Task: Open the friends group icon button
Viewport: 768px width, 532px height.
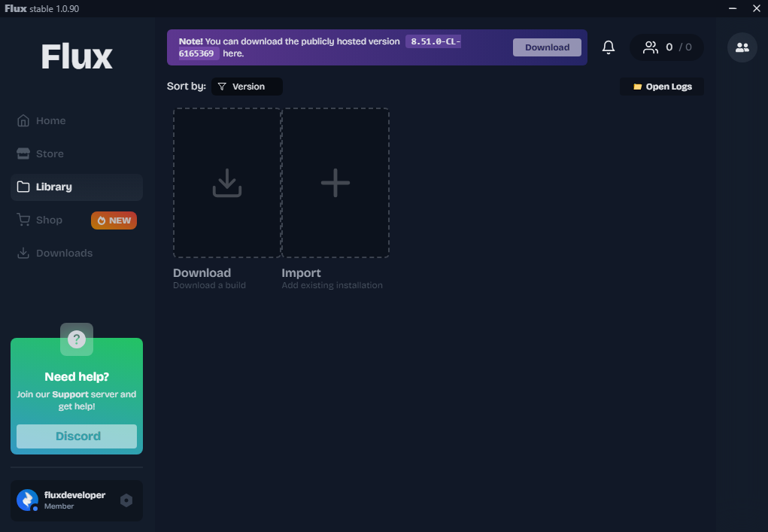Action: [x=742, y=47]
